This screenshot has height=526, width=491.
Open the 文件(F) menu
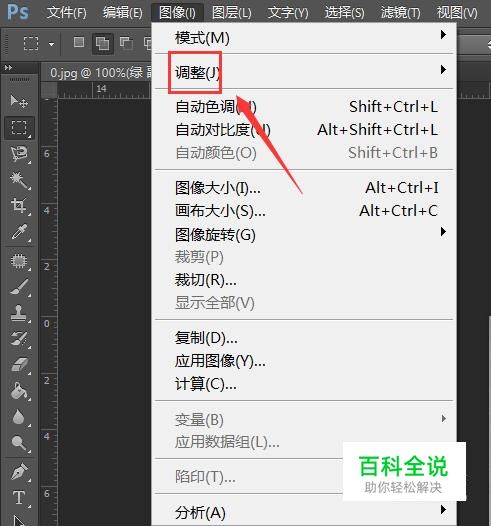pos(66,13)
